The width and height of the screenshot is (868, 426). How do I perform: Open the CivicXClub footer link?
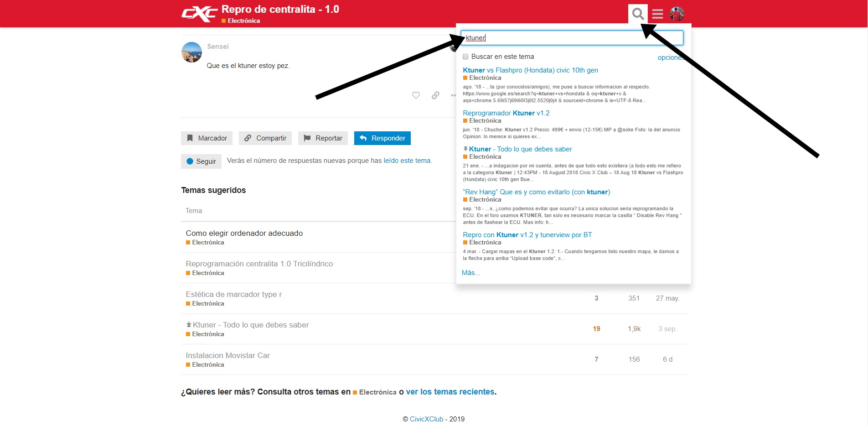tap(427, 419)
